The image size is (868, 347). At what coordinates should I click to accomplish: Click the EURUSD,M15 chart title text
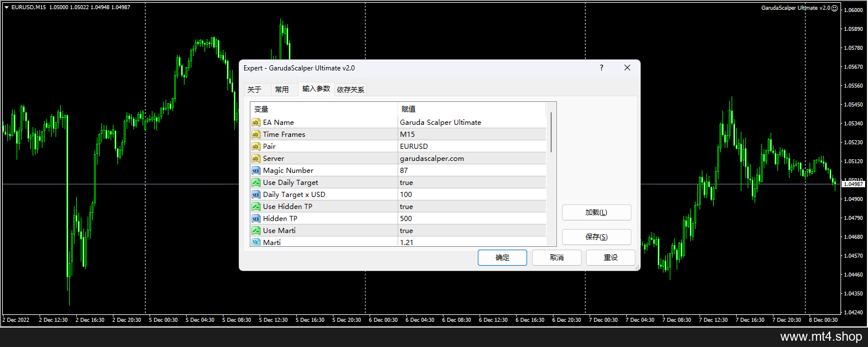(29, 7)
